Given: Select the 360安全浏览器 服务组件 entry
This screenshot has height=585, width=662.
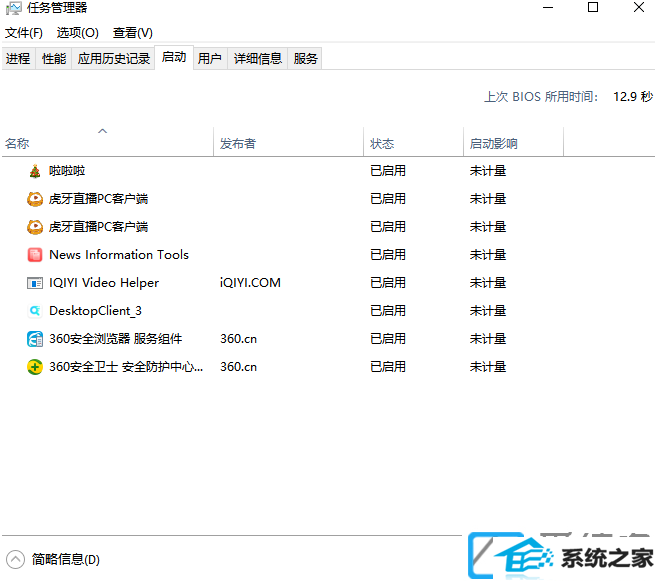Looking at the screenshot, I should tap(116, 339).
